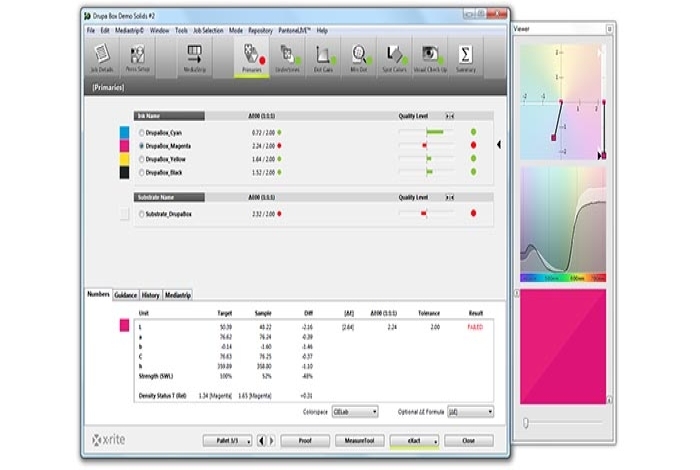Open the PantoneLIVE menu
Screen dimensions: 700x470
[x=294, y=30]
